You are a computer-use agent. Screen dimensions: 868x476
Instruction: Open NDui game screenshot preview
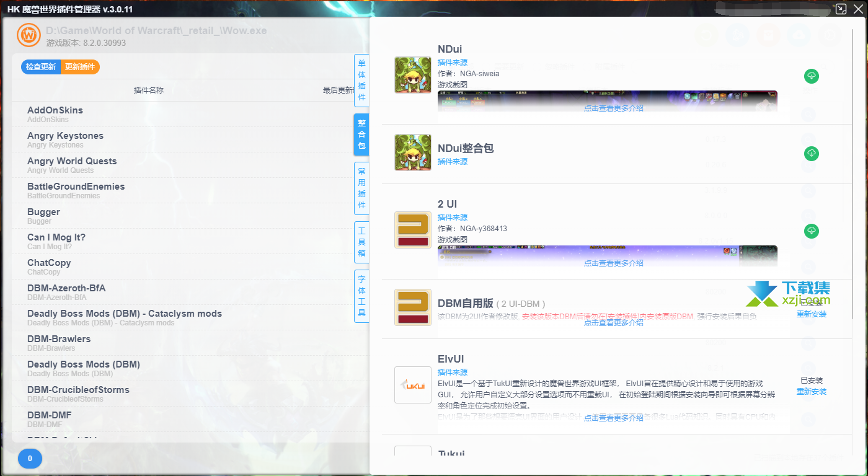[x=608, y=101]
